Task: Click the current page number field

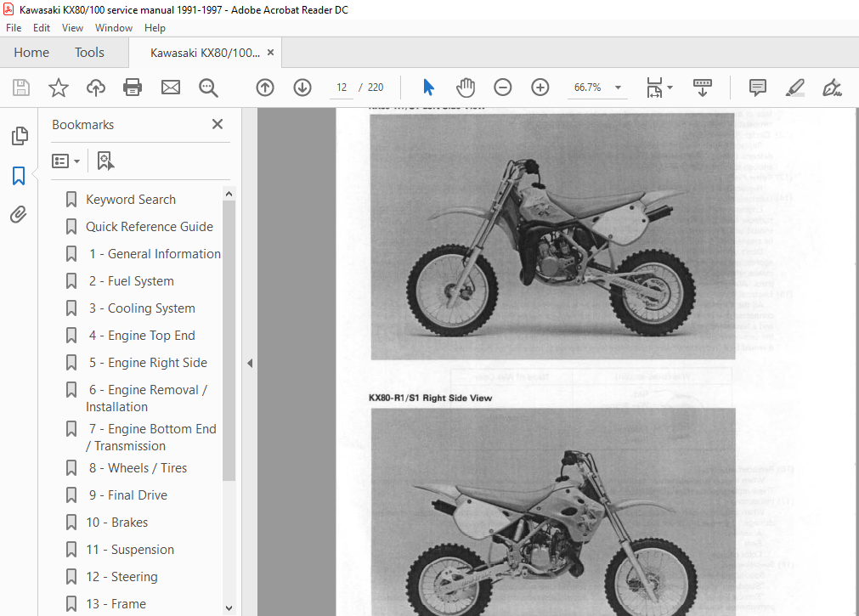Action: point(342,88)
